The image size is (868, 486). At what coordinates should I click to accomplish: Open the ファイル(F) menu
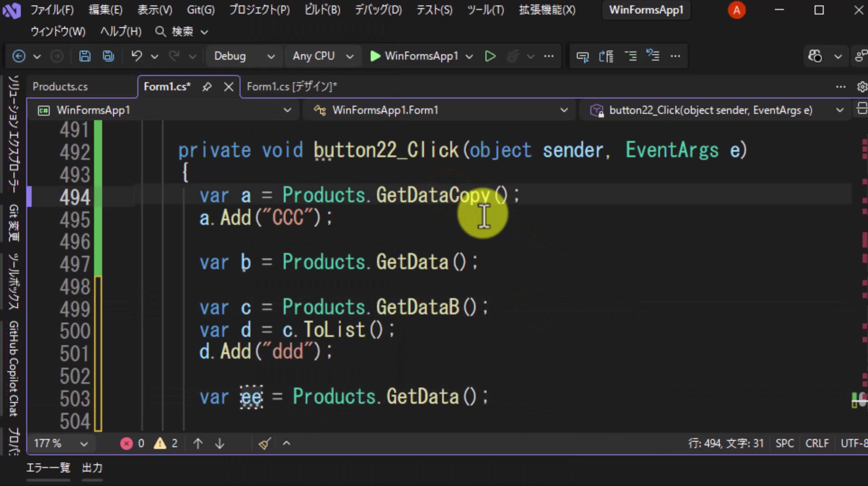pos(52,10)
